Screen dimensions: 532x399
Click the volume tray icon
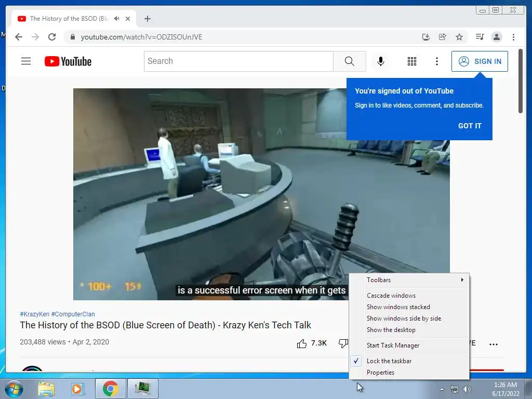click(467, 389)
